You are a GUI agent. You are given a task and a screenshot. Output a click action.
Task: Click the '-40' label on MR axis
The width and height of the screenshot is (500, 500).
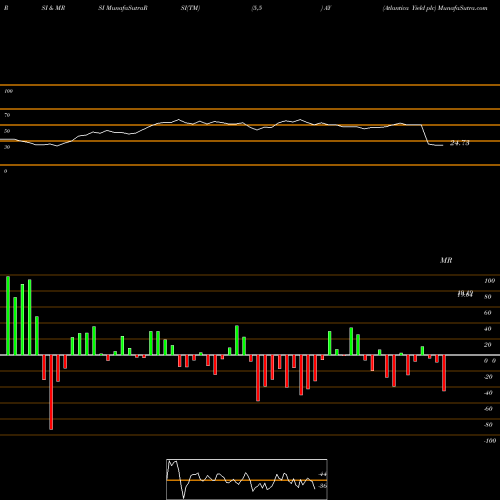(488, 393)
